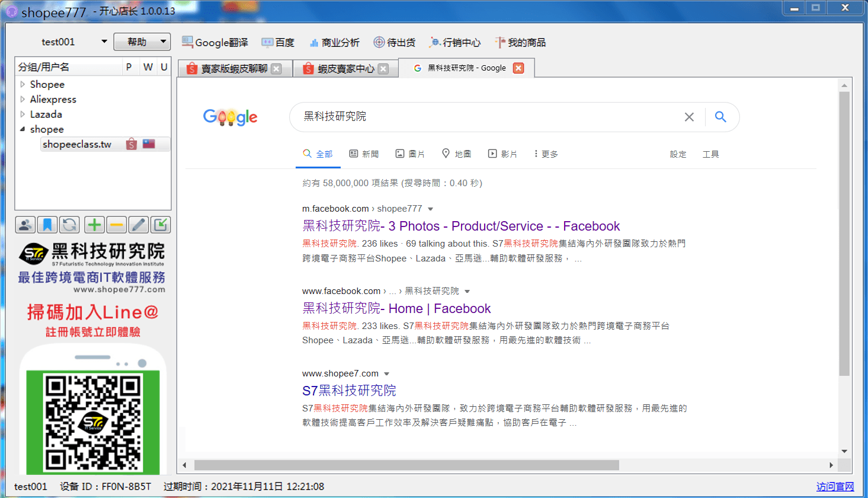Close the 賣家版蝦皮聊聊 tab
The height and width of the screenshot is (498, 868).
click(276, 69)
